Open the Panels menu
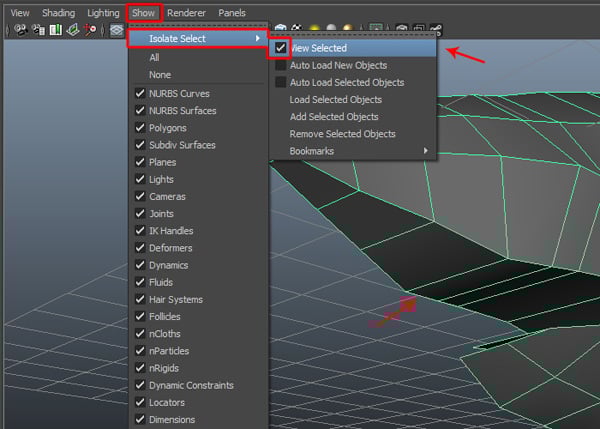Viewport: 600px width, 429px height. click(x=232, y=12)
